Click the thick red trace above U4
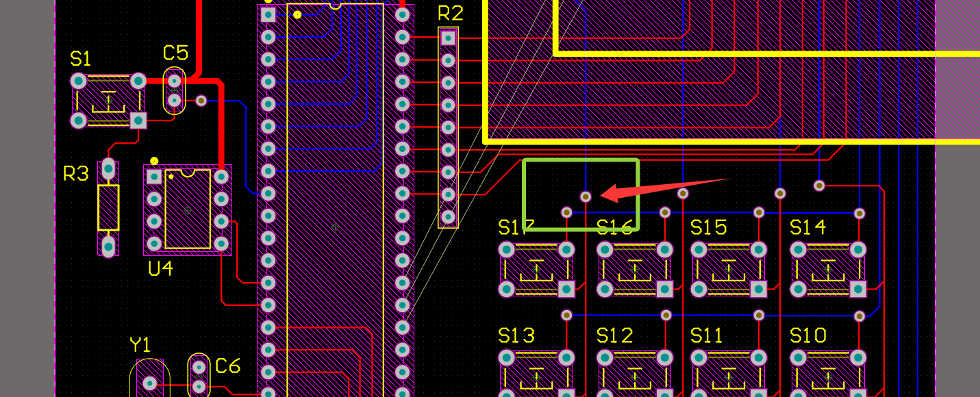The width and height of the screenshot is (980, 397). pyautogui.click(x=221, y=123)
